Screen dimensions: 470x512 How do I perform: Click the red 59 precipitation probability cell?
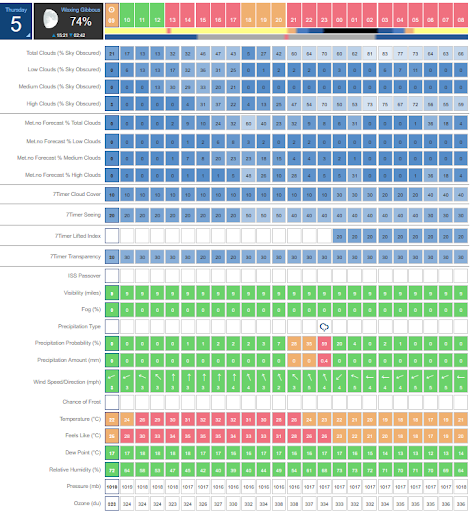[x=324, y=344]
